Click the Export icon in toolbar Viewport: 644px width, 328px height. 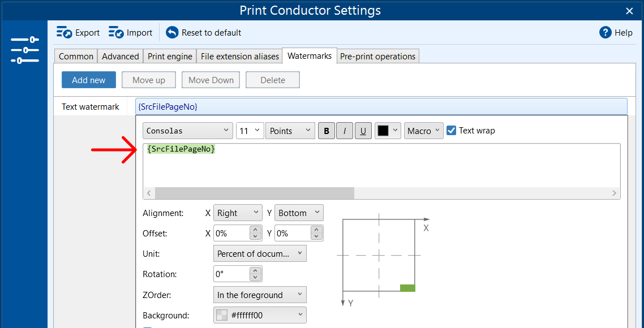coord(64,33)
